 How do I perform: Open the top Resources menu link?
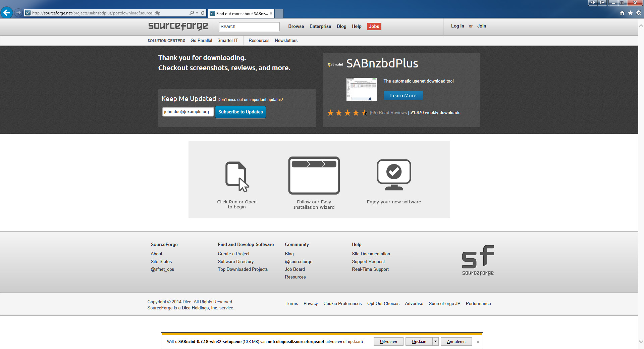(x=259, y=40)
